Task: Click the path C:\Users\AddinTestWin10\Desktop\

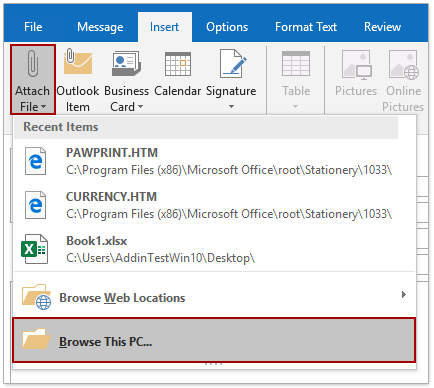Action: click(160, 258)
